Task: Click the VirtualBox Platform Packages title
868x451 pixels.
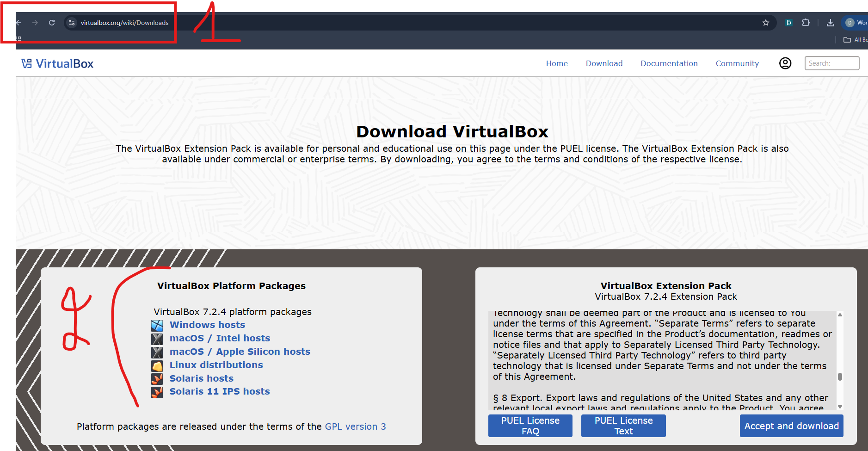Action: 231,286
